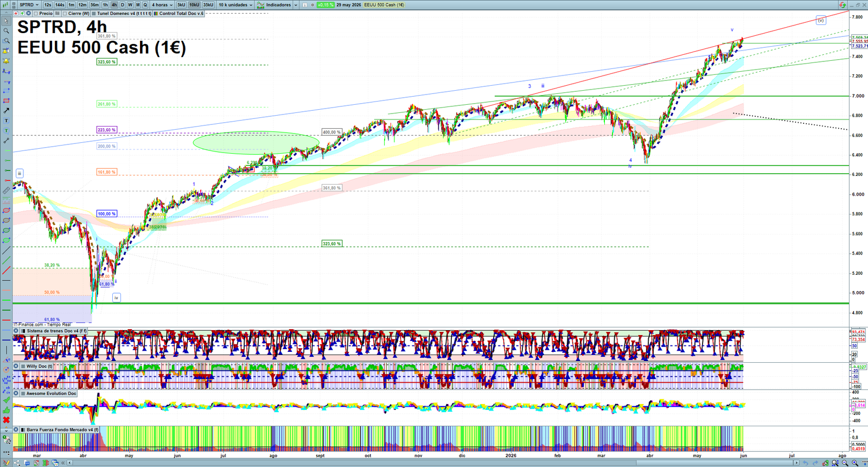This screenshot has height=467, width=868.
Task: Click the reload icon at top right
Action: [843, 4]
